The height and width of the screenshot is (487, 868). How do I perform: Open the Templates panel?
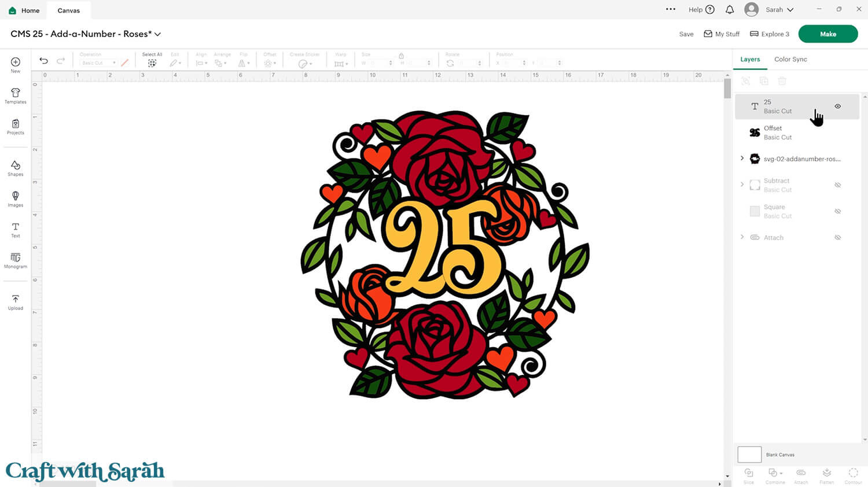click(x=16, y=95)
